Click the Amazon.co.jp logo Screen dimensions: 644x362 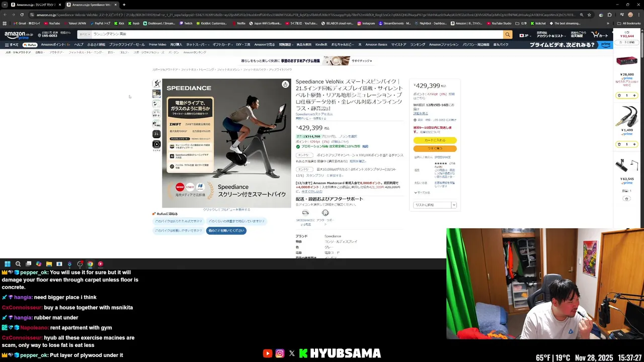point(19,35)
